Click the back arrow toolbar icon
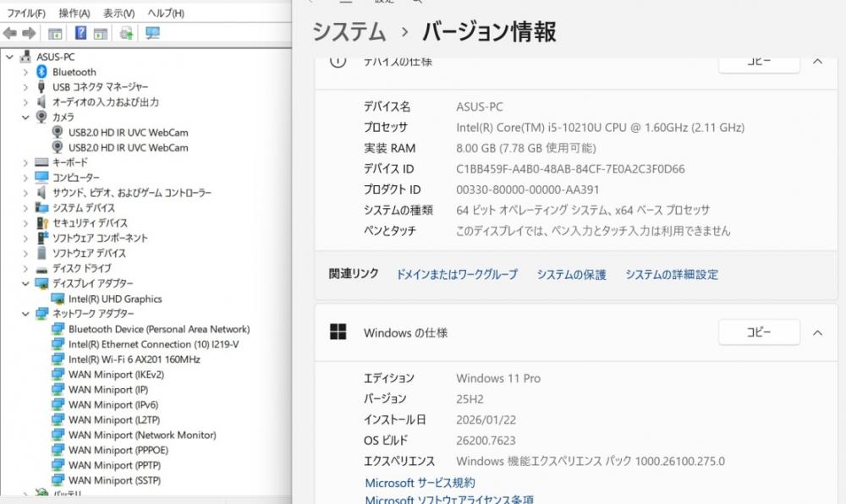 (x=10, y=33)
